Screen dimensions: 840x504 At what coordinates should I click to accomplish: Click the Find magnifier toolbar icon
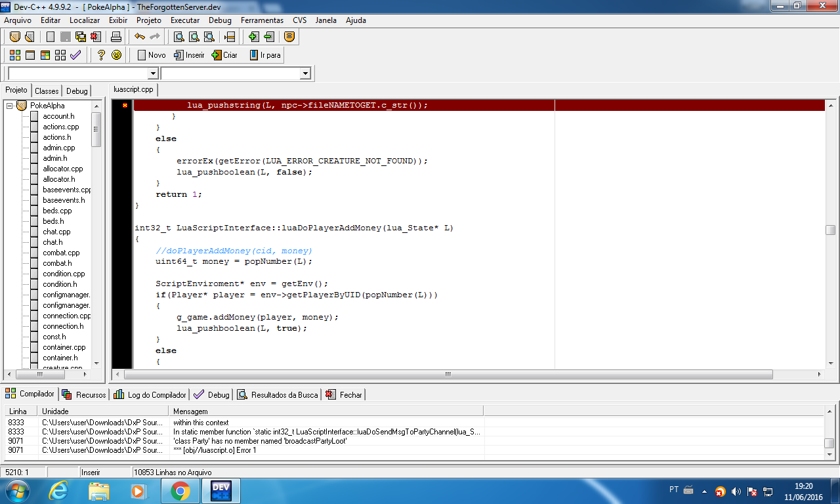178,37
